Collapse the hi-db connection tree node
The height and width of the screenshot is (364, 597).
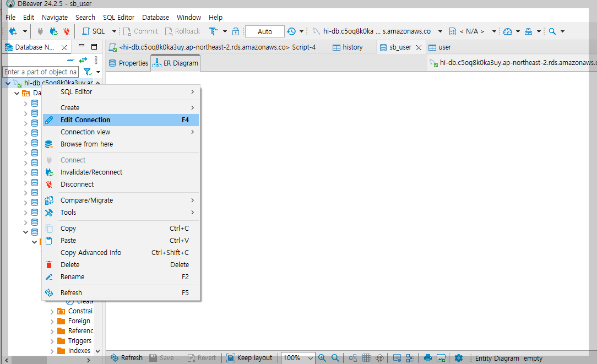pos(8,83)
